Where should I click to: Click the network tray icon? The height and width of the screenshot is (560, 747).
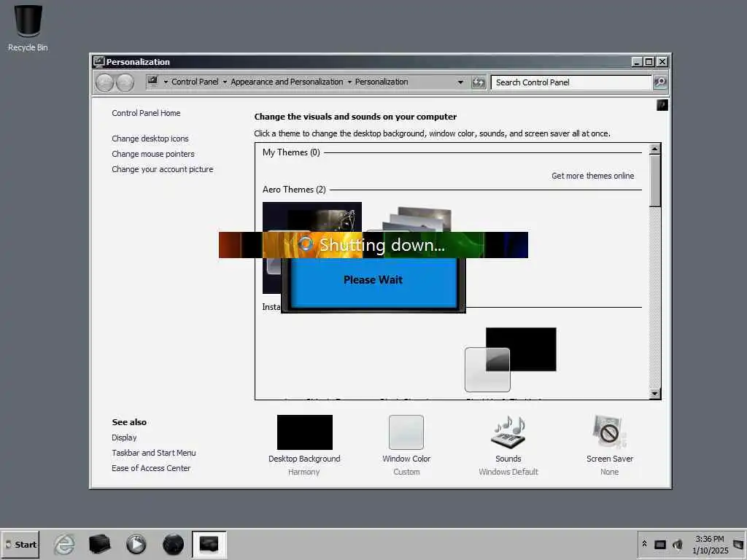(660, 544)
